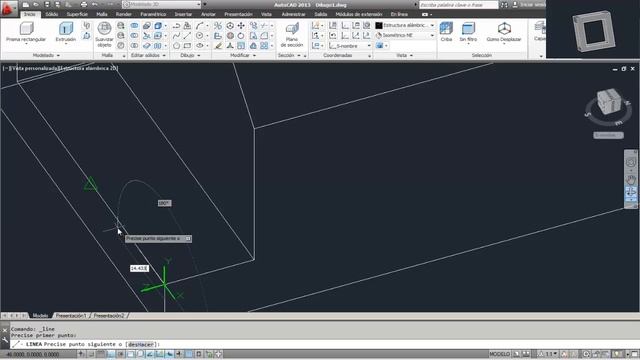Toggle Grid display in the status bar
The width and height of the screenshot is (640, 360).
click(101, 354)
